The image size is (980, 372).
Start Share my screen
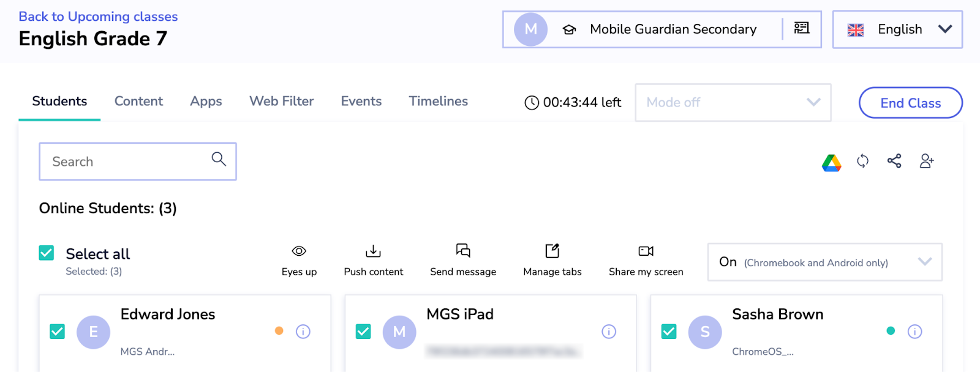646,260
